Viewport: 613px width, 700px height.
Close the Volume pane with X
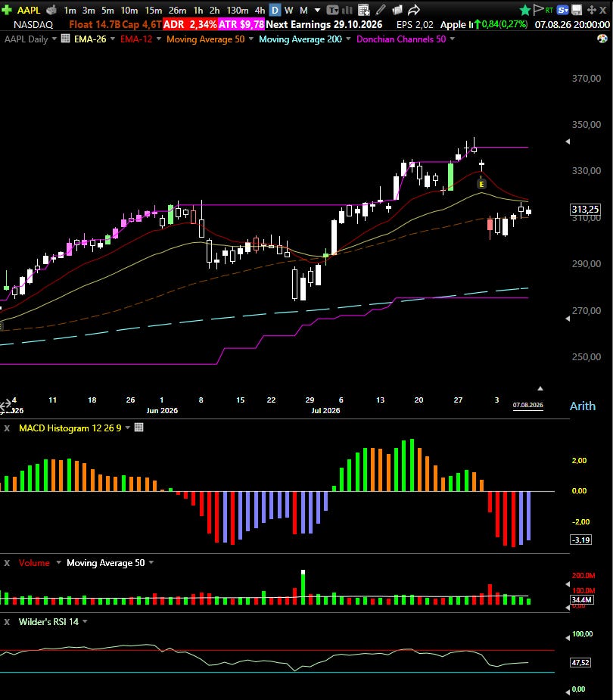(x=7, y=563)
